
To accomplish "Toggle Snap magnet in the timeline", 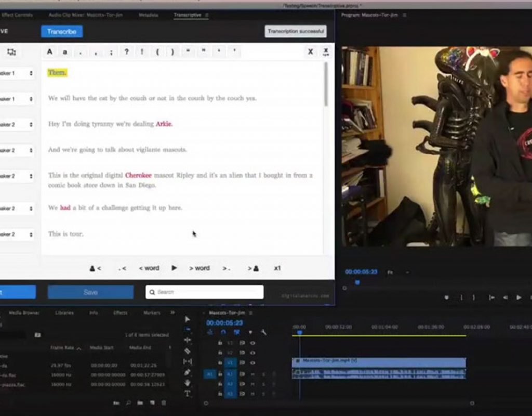I will coord(223,332).
